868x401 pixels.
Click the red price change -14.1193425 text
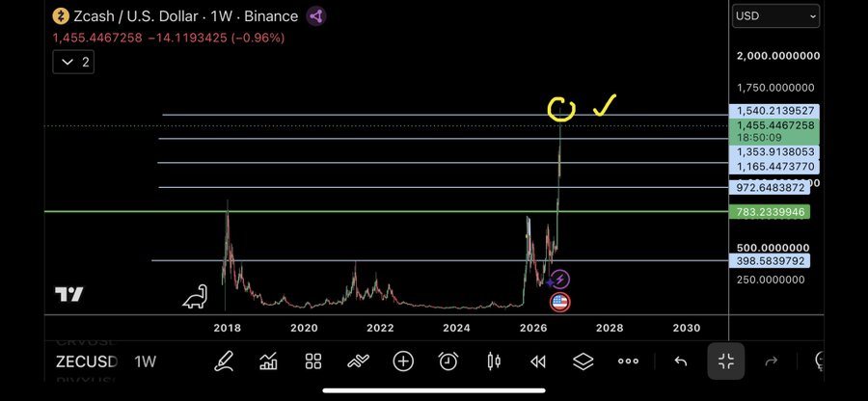coord(188,38)
